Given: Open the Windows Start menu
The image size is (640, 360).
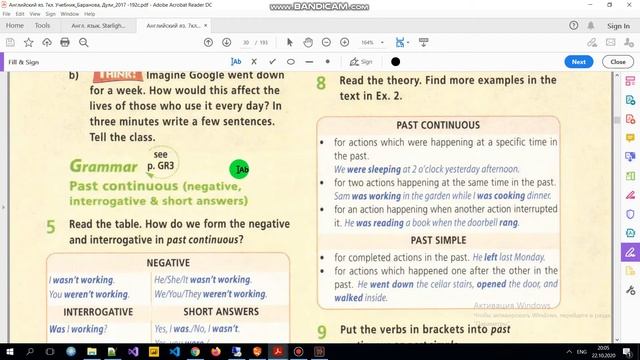Looking at the screenshot, I should 9,351.
